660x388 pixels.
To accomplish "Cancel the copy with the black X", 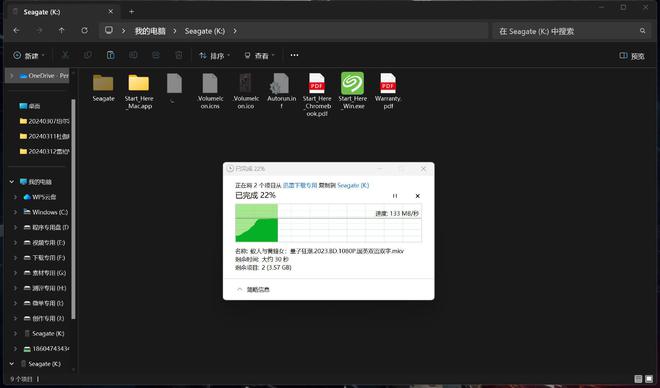I will 418,196.
